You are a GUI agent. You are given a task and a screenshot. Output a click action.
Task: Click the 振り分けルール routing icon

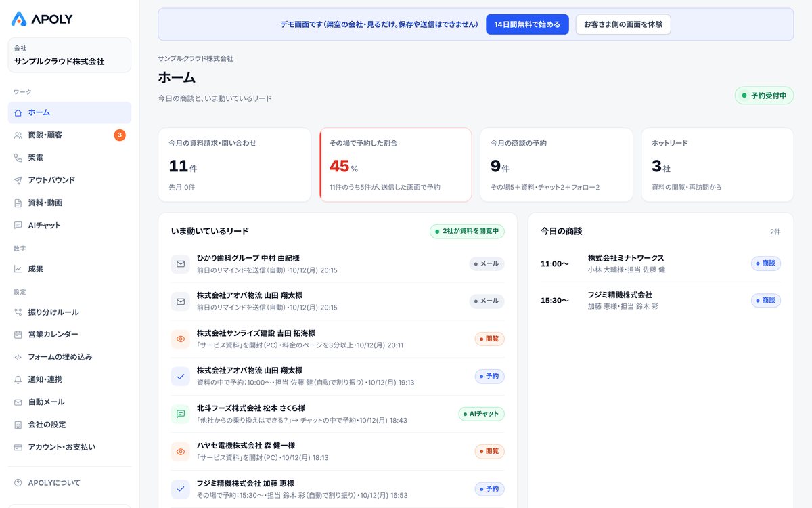(x=18, y=312)
